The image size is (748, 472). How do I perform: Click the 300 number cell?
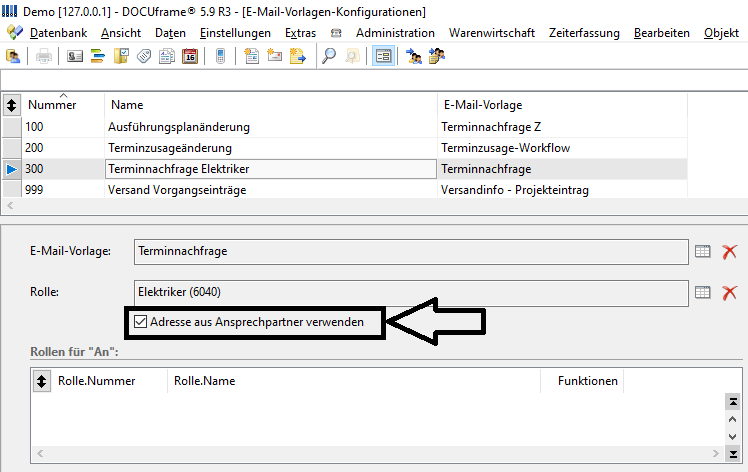coord(63,169)
